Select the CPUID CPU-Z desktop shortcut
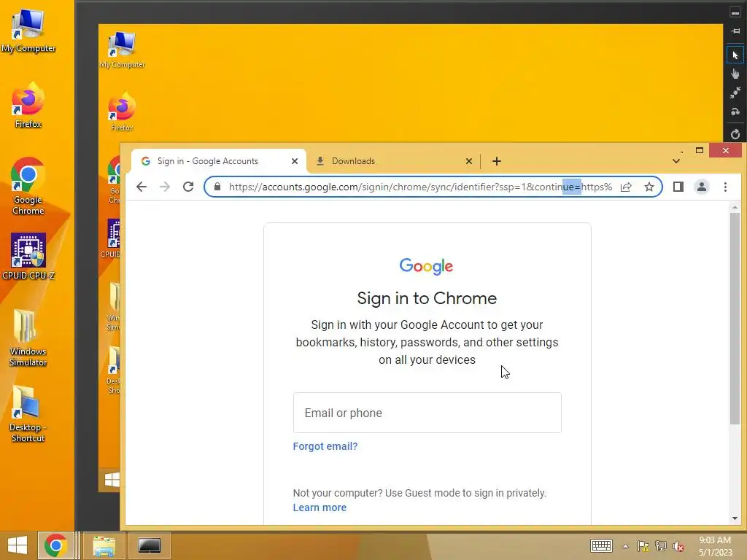Image resolution: width=747 pixels, height=560 pixels. pos(28,256)
